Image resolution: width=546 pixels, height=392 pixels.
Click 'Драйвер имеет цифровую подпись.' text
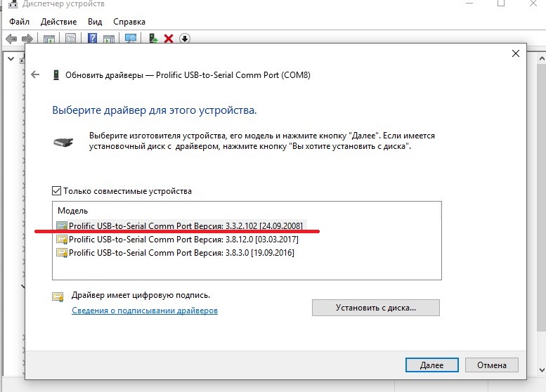(x=141, y=295)
